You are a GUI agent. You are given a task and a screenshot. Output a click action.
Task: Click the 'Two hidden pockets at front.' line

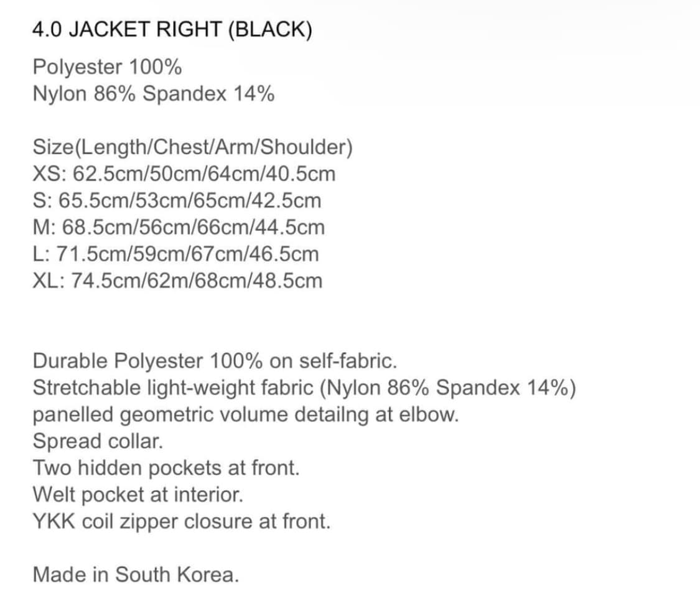166,468
